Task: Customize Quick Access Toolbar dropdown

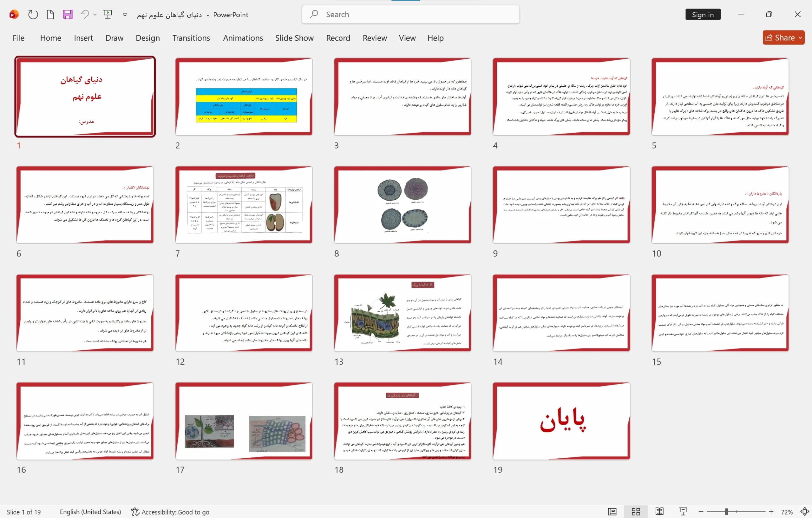Action: [125, 15]
